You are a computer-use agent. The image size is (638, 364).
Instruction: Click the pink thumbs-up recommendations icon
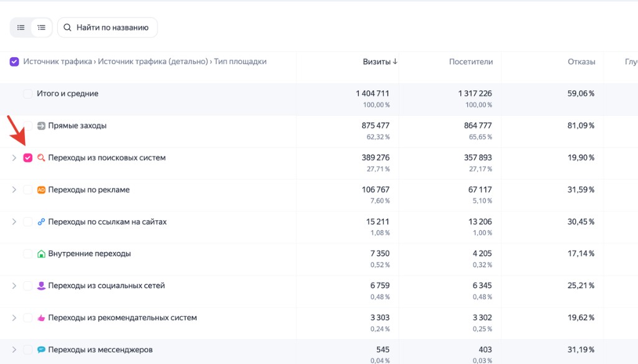point(41,318)
